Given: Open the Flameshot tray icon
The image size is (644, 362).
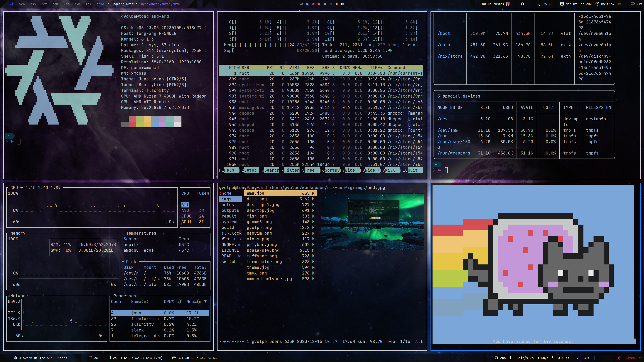Looking at the screenshot, I should 313,4.
